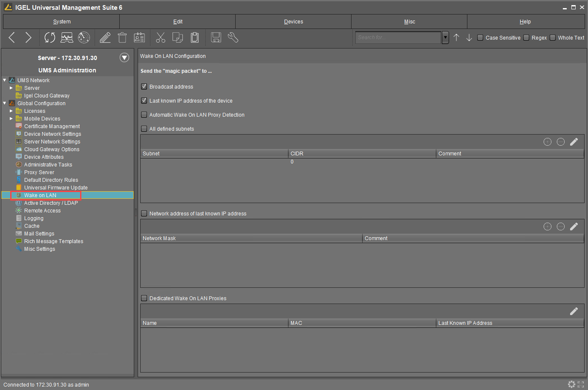Image resolution: width=588 pixels, height=390 pixels.
Task: Open Universal Firmware Update settings
Action: pyautogui.click(x=56, y=188)
